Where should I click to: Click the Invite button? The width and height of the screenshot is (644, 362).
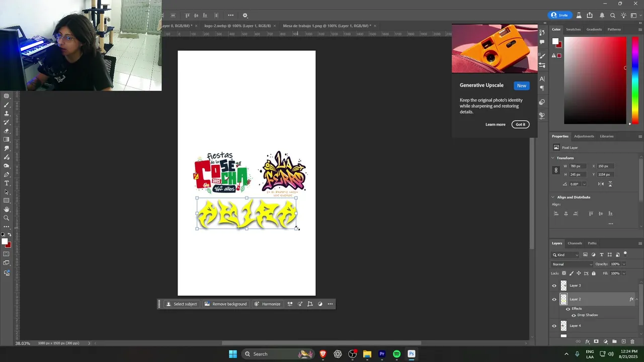coord(559,15)
